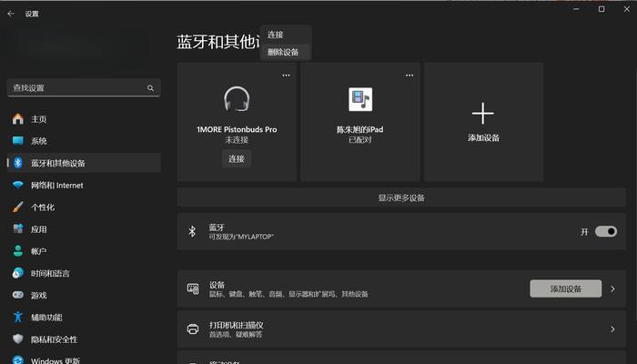
Task: Select 蓝牙和其他设备 in the sidebar
Action: [x=84, y=163]
